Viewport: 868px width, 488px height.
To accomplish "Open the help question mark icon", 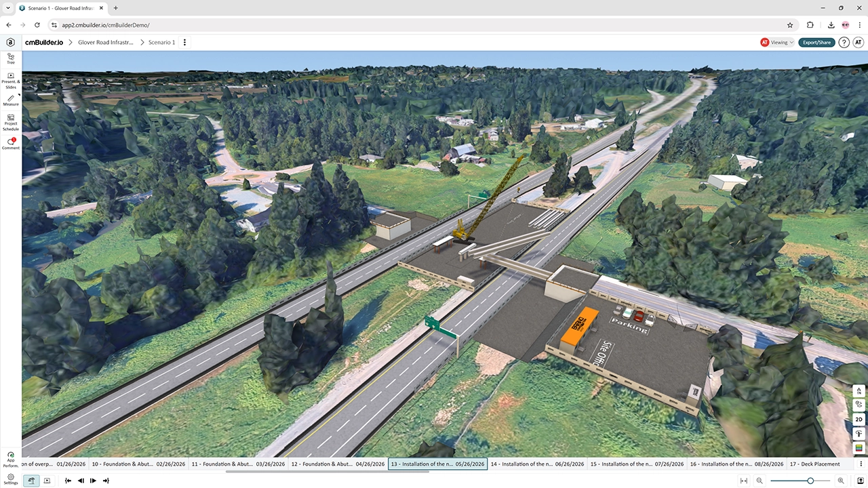I will coord(844,42).
